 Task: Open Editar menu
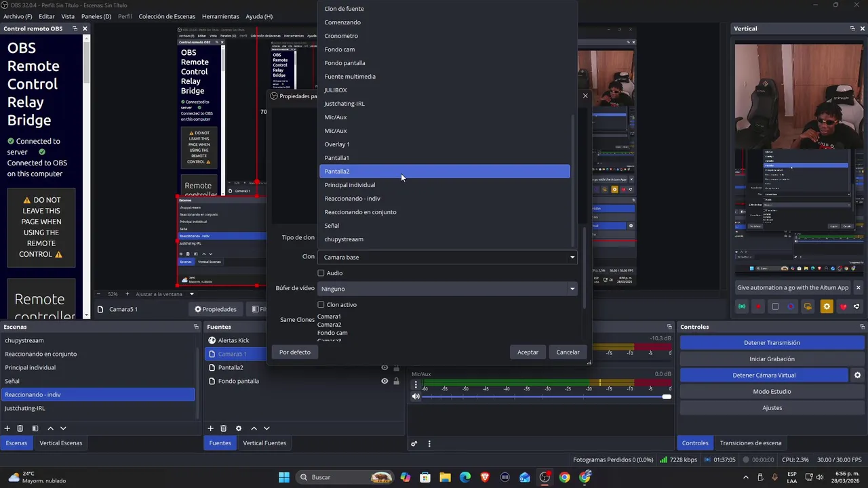[x=47, y=16]
